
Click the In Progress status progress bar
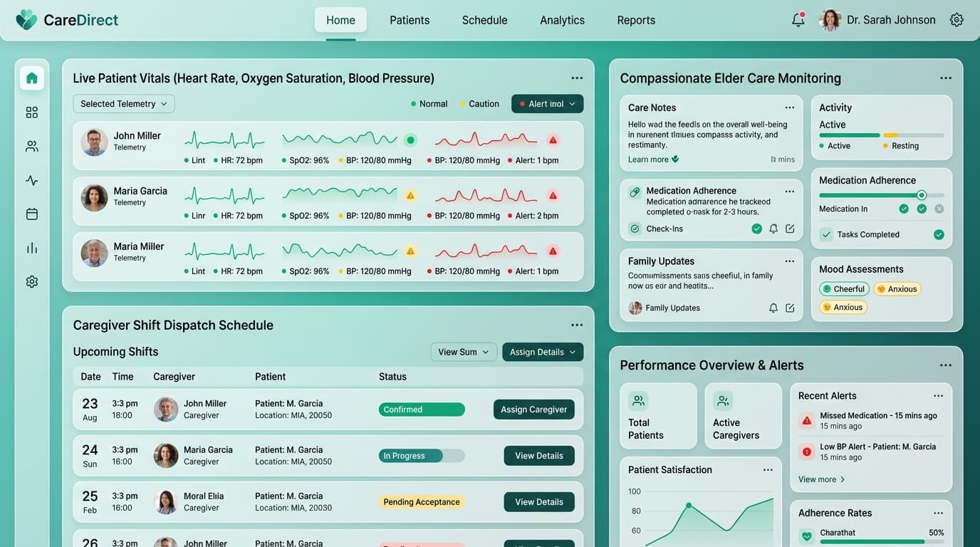coord(422,456)
